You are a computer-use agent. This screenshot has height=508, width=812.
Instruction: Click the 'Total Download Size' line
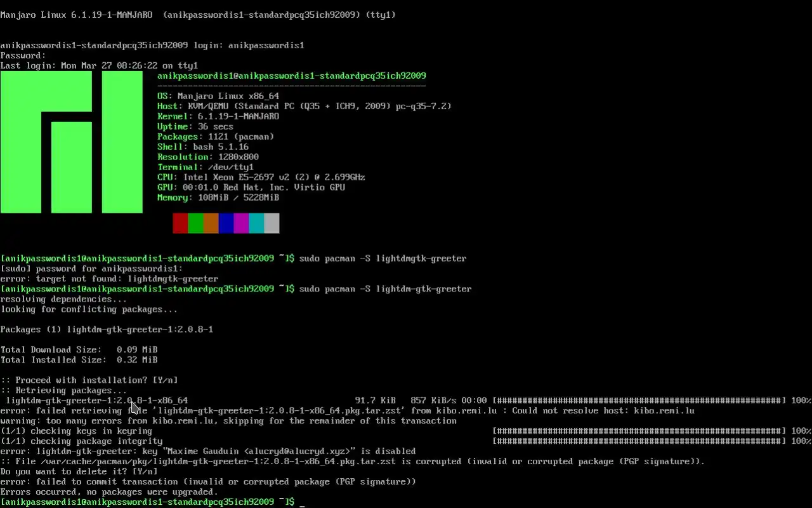(x=79, y=350)
